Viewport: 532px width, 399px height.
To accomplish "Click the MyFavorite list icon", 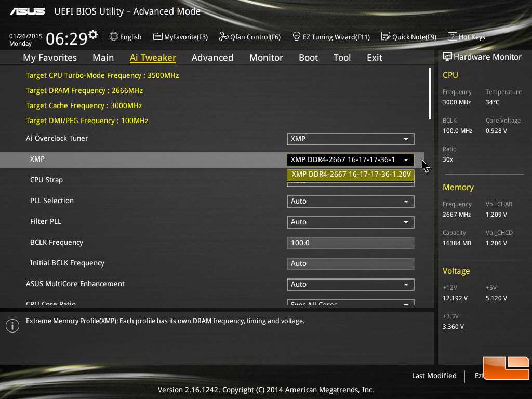I will pos(158,36).
